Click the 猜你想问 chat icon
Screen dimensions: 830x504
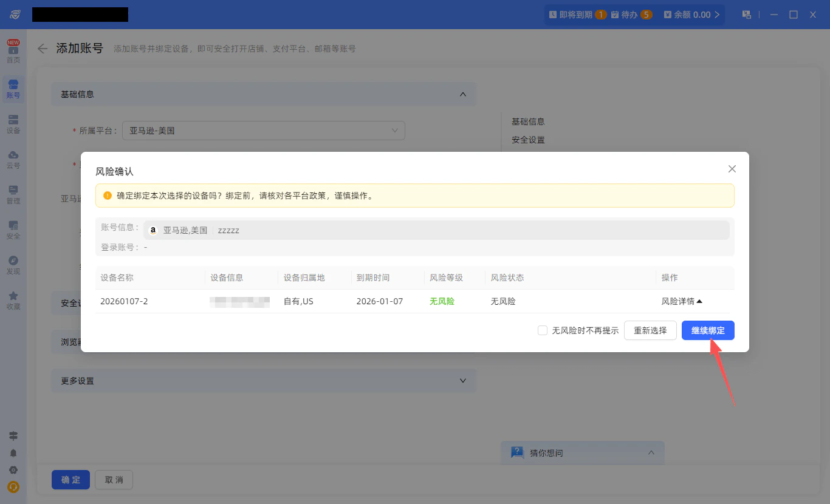click(517, 452)
